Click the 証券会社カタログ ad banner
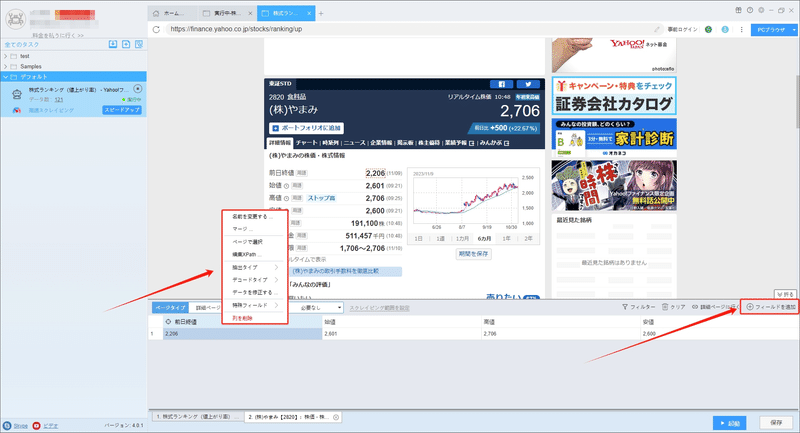Screen dimensions: 800x433 click(614, 95)
